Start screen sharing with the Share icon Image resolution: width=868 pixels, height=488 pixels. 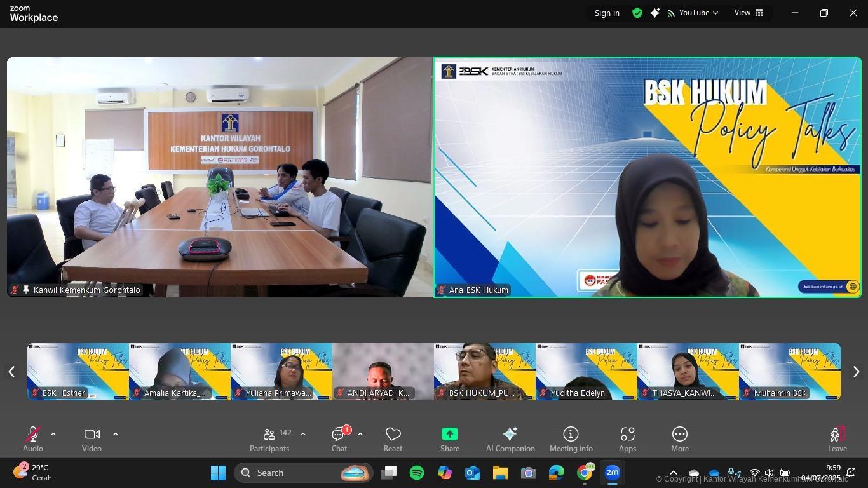(x=449, y=438)
